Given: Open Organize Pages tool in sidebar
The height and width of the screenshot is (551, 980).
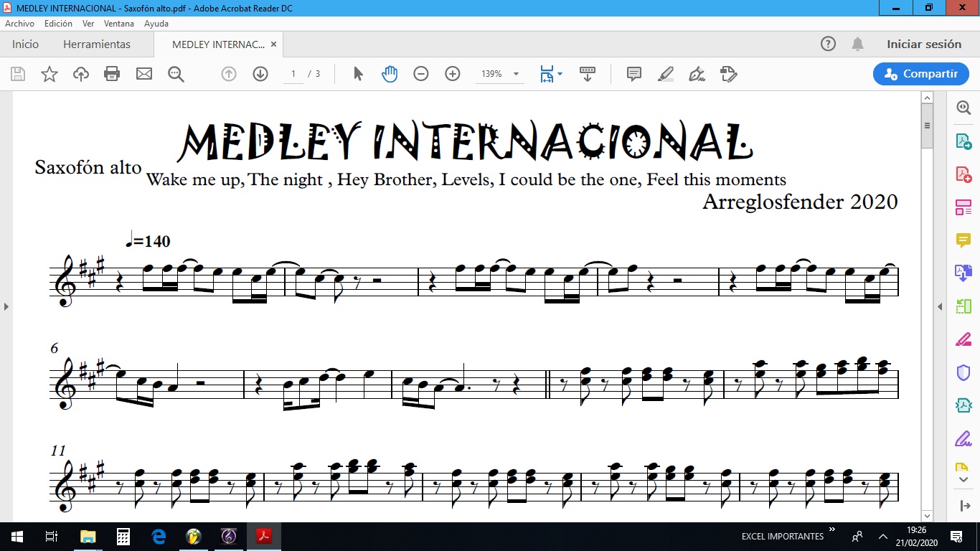Looking at the screenshot, I should (x=963, y=306).
